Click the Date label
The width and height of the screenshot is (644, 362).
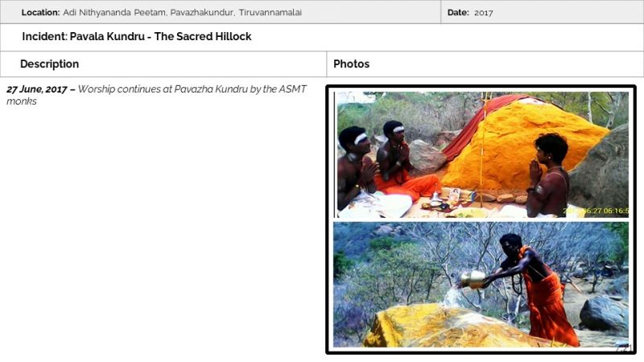pyautogui.click(x=458, y=12)
